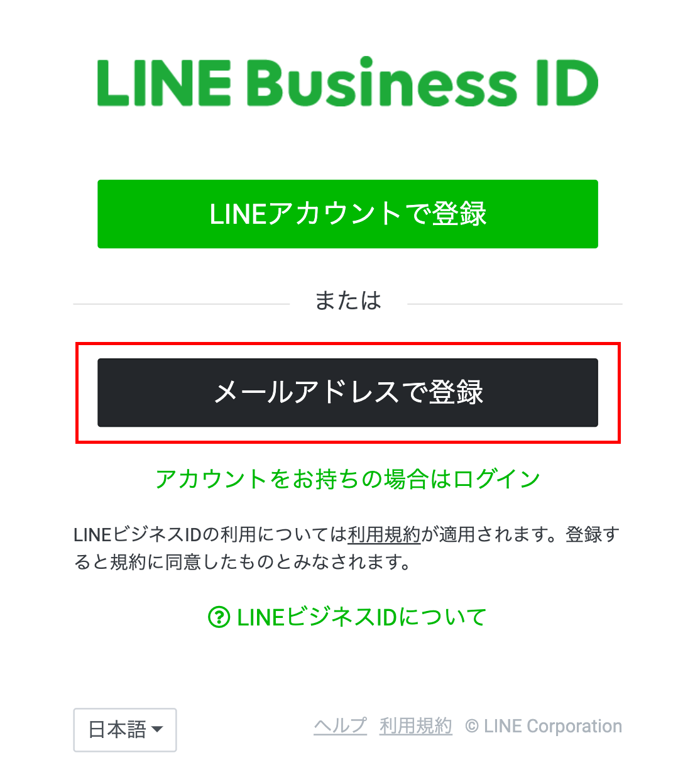
Task: View terms of use from the footer
Action: [x=415, y=726]
